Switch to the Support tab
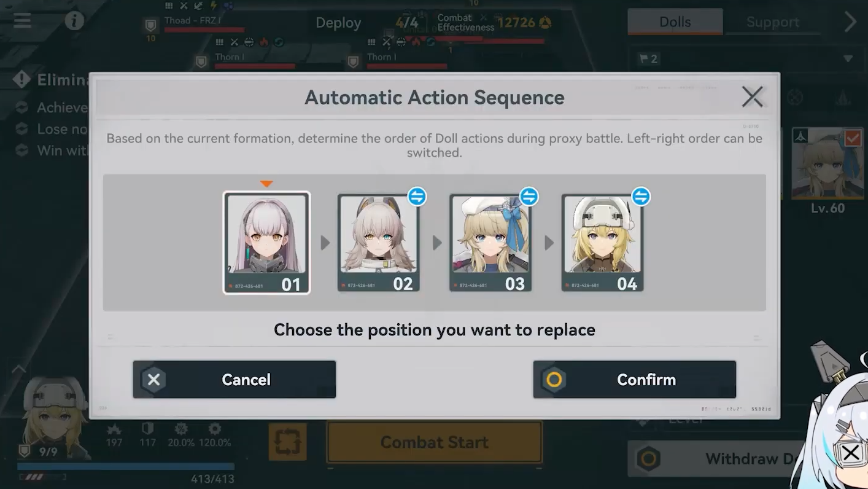This screenshot has height=489, width=868. coord(772,22)
